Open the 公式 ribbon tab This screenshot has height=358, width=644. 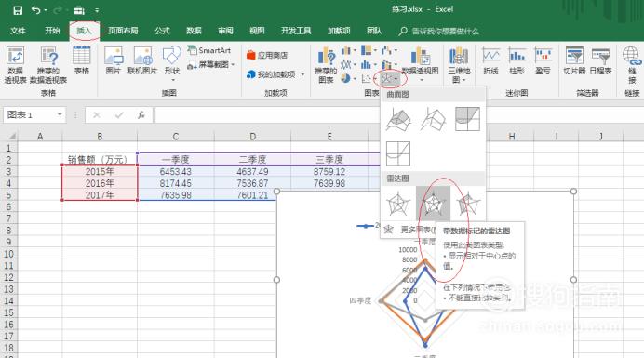(162, 31)
